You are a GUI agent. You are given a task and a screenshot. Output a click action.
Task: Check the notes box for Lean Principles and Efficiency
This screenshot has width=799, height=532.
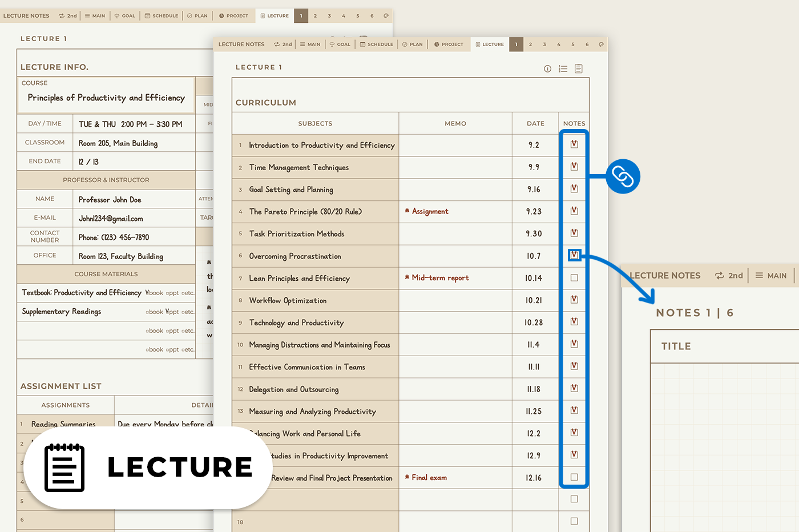574,278
